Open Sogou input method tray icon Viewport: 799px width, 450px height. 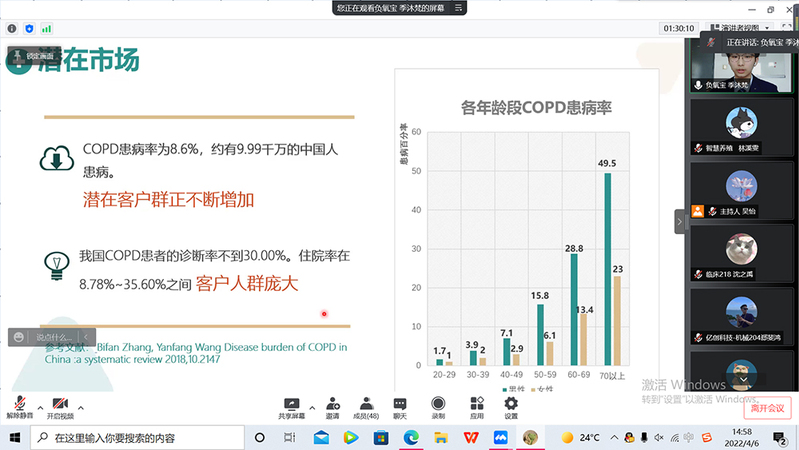click(x=706, y=437)
